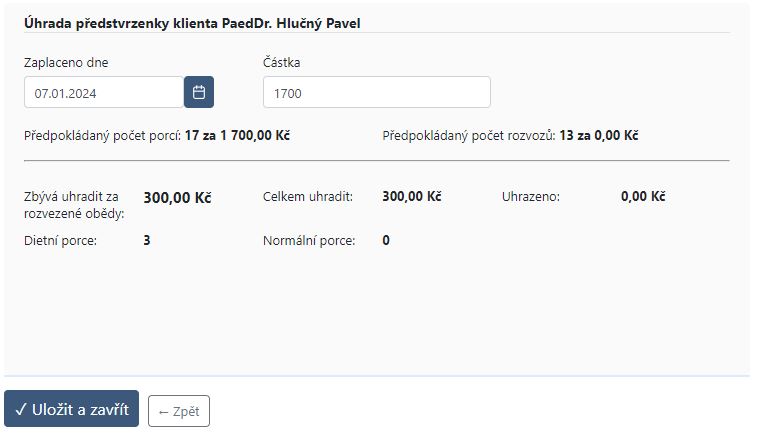Select the Úhrada předstvrzenky klienta heading
This screenshot has width=757, height=434.
(192, 23)
